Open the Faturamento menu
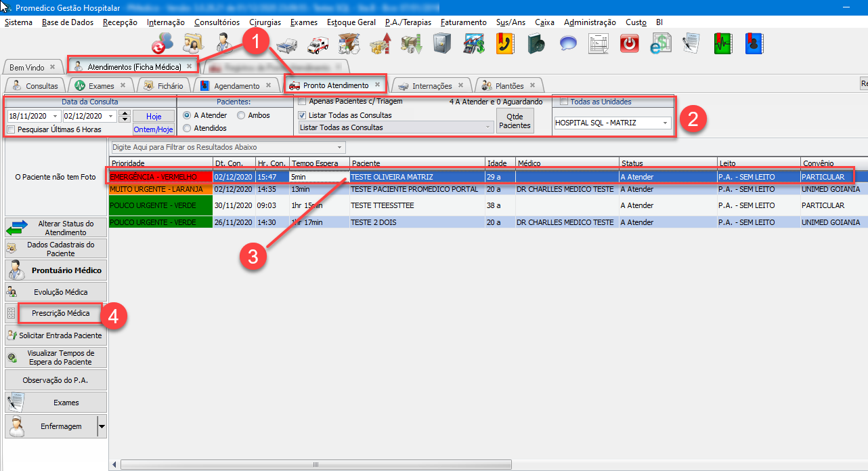Viewport: 868px width, 471px height. pyautogui.click(x=463, y=22)
